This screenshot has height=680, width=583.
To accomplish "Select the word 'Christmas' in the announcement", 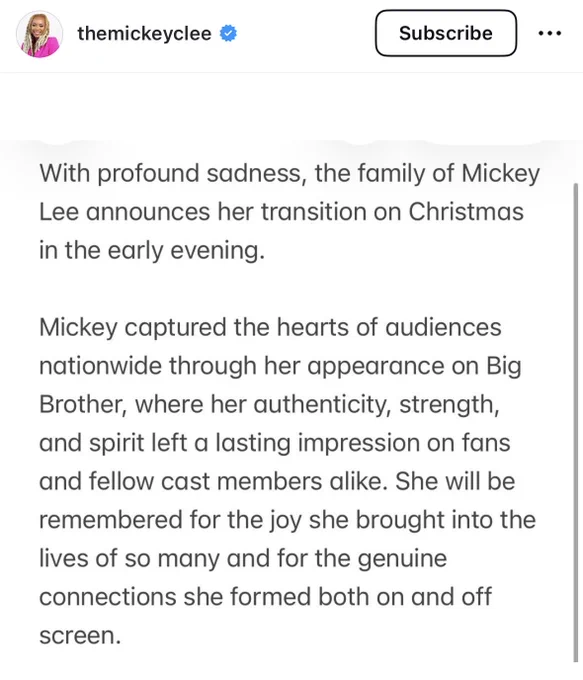I will [x=466, y=212].
